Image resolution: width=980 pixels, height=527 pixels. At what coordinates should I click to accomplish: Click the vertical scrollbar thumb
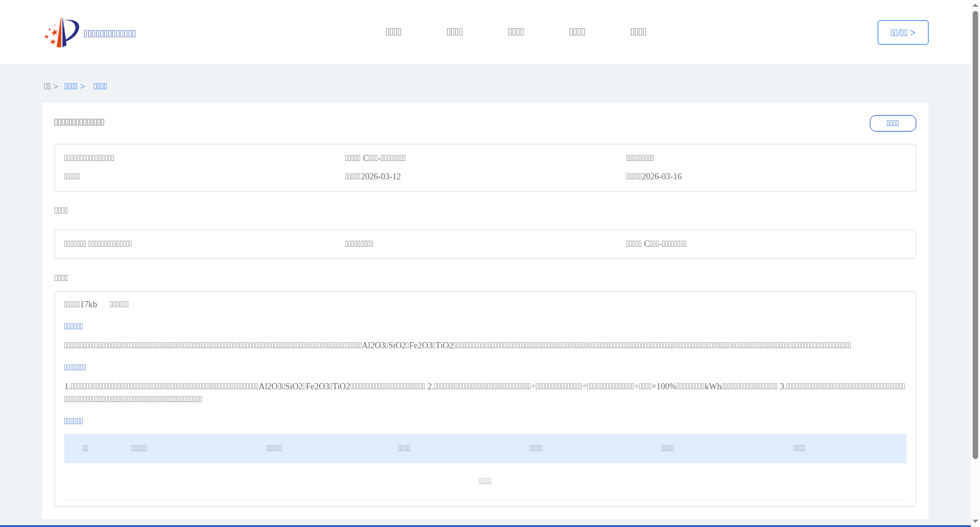975,235
